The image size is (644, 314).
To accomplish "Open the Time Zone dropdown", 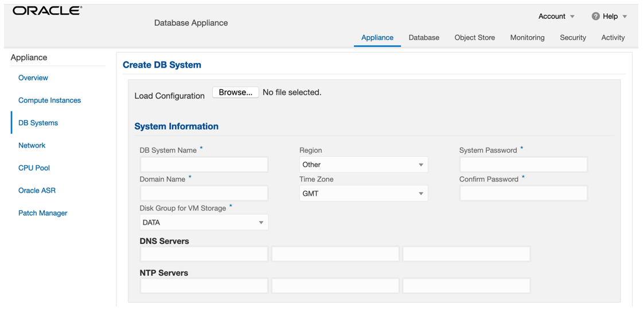I will 364,193.
